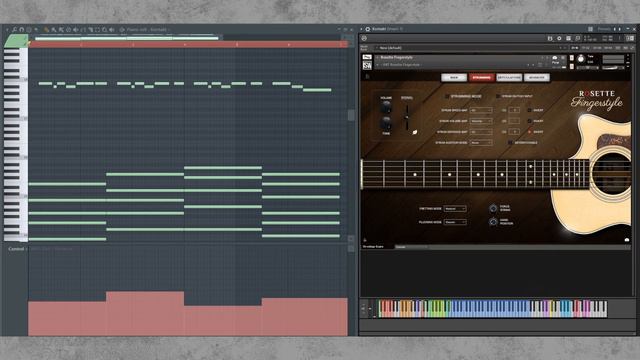The image size is (640, 360).
Task: Open the Plucking Mode dropdown
Action: click(x=455, y=222)
